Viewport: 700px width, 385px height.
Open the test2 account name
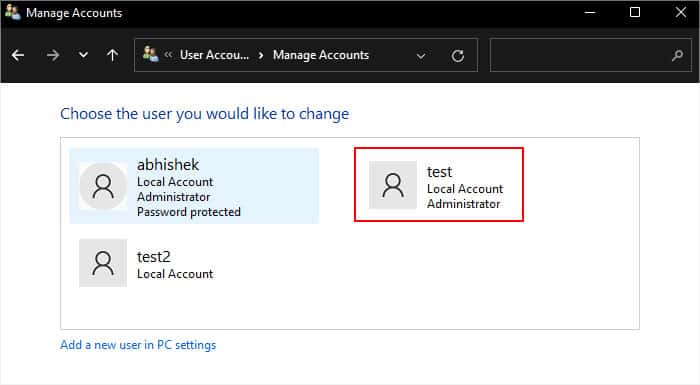tap(154, 257)
